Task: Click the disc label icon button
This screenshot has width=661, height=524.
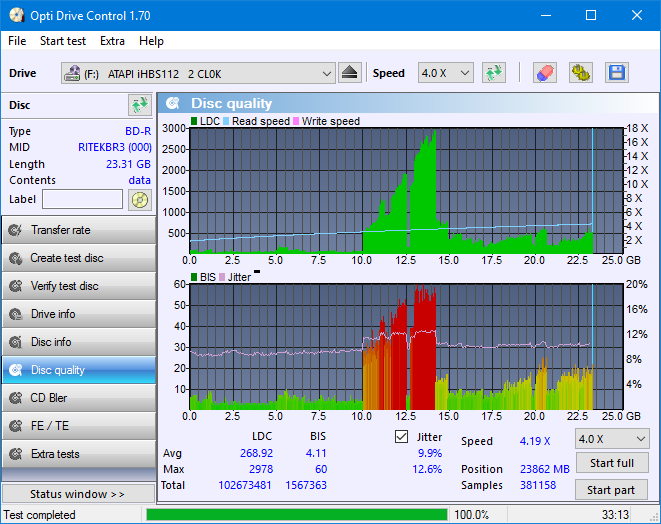Action: click(x=140, y=199)
